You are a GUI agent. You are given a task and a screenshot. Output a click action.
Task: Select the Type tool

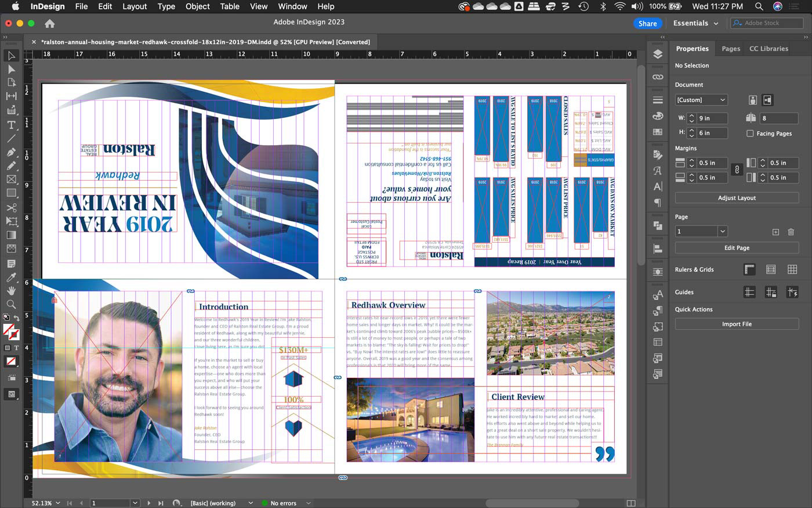pyautogui.click(x=11, y=125)
